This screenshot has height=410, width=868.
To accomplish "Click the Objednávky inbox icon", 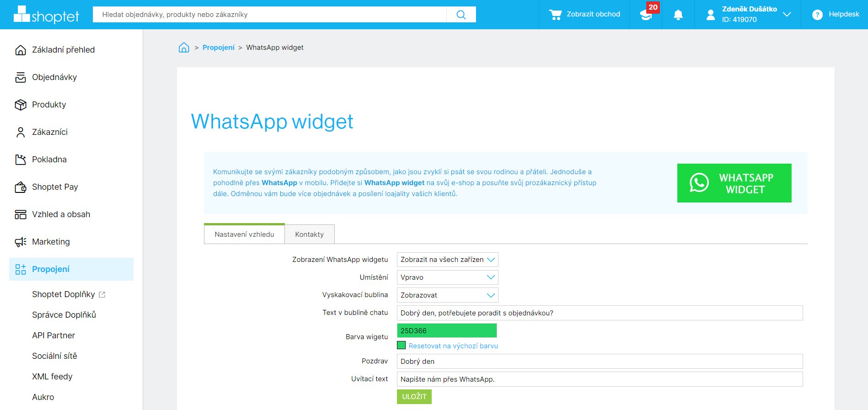I will coord(21,77).
